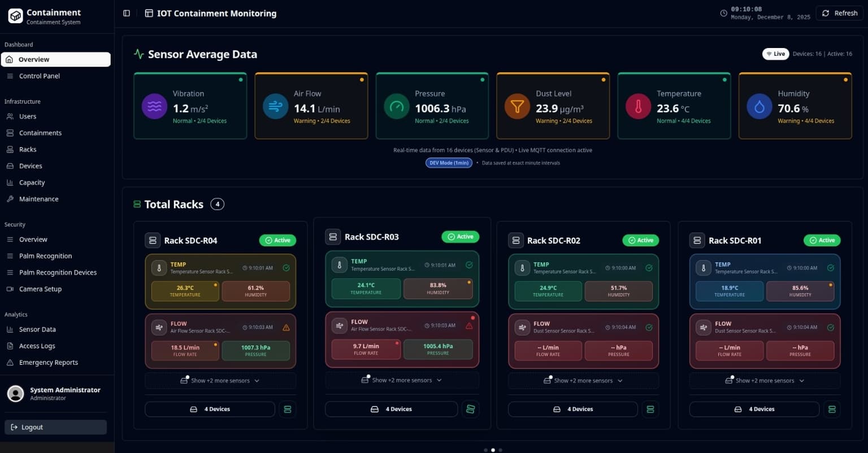Image resolution: width=868 pixels, height=453 pixels.
Task: Click the Air Flow sensor icon in Rack SDC-R03
Action: [339, 325]
